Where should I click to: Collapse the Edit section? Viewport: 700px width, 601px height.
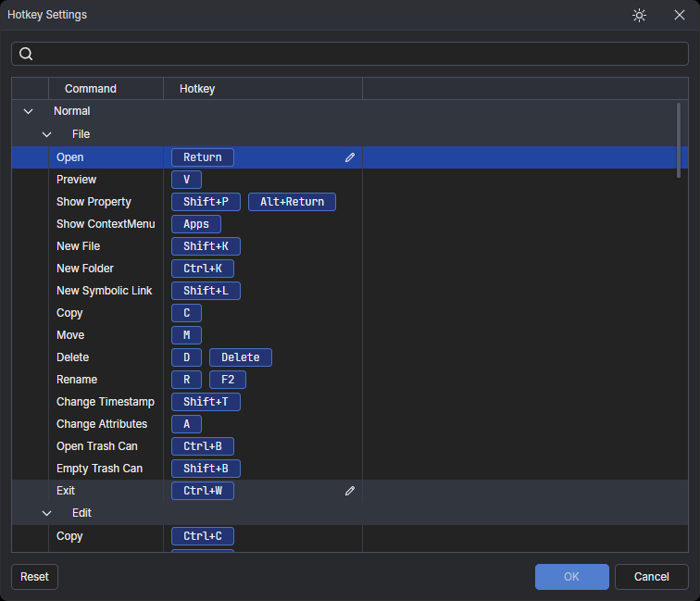click(46, 513)
